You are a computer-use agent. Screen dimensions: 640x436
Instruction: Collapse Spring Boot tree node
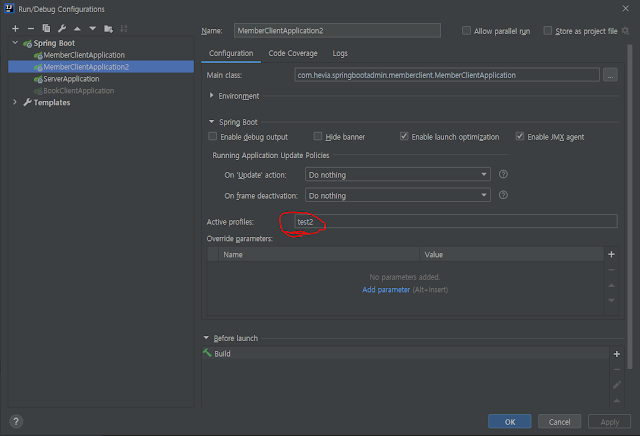(15, 42)
